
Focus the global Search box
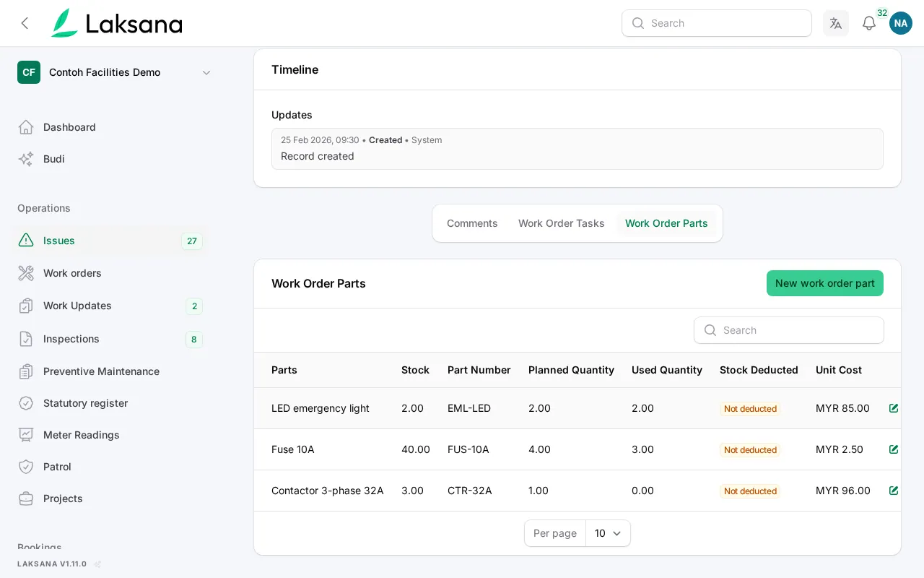[x=717, y=23]
